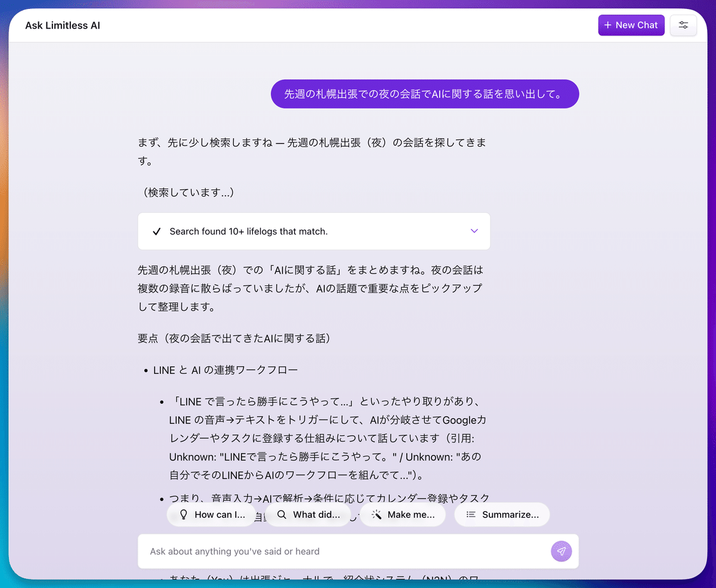Click the 'Ask Limitless AI' header title
Viewport: 716px width, 588px height.
(63, 26)
